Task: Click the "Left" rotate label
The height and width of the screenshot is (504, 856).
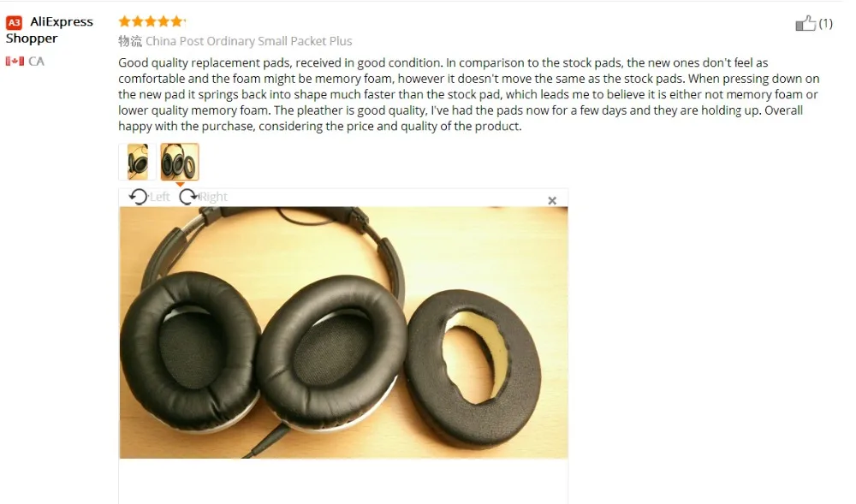Action: pos(159,197)
